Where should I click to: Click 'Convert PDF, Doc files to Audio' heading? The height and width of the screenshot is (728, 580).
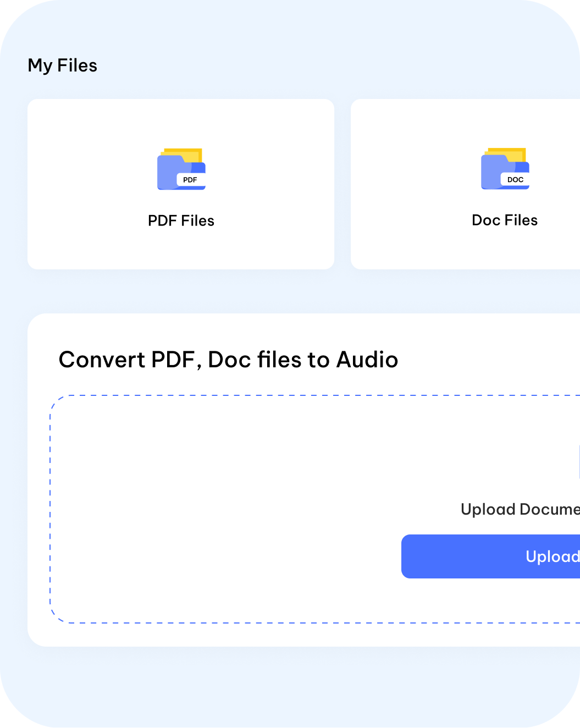pyautogui.click(x=228, y=360)
